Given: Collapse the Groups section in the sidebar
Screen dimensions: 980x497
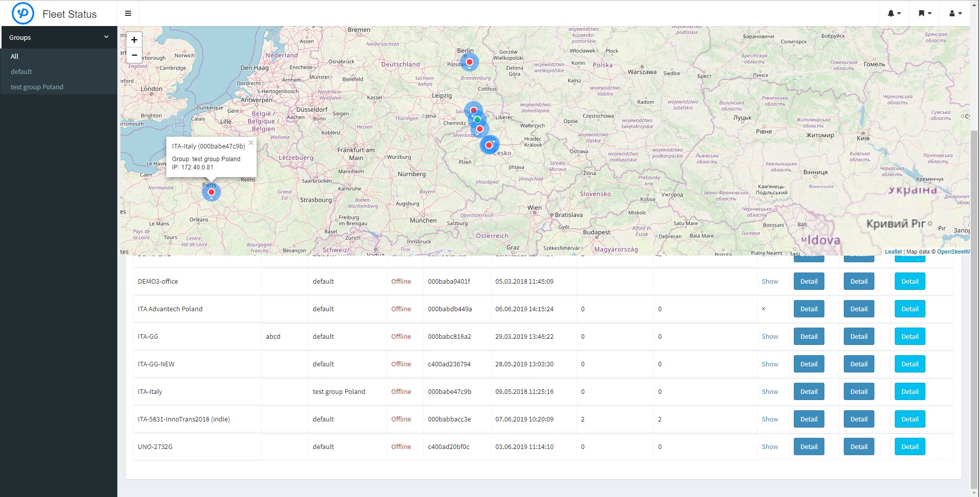Looking at the screenshot, I should coord(59,37).
